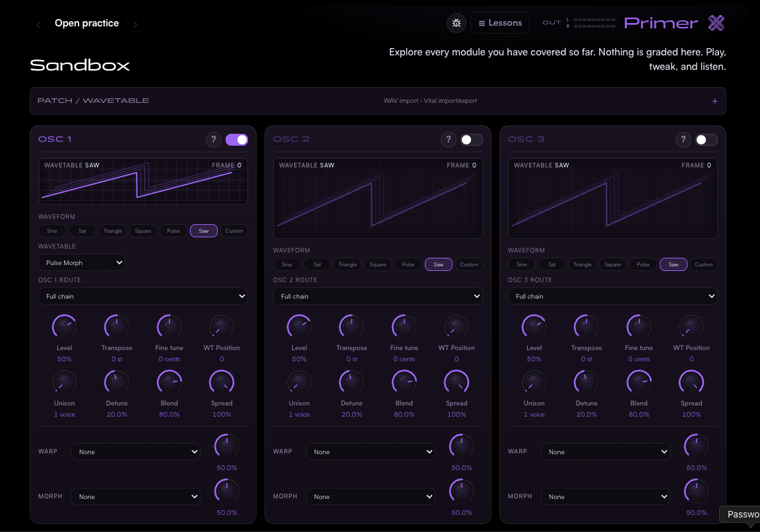This screenshot has width=760, height=532.
Task: Open OSC 1 Morph dropdown
Action: (x=136, y=496)
